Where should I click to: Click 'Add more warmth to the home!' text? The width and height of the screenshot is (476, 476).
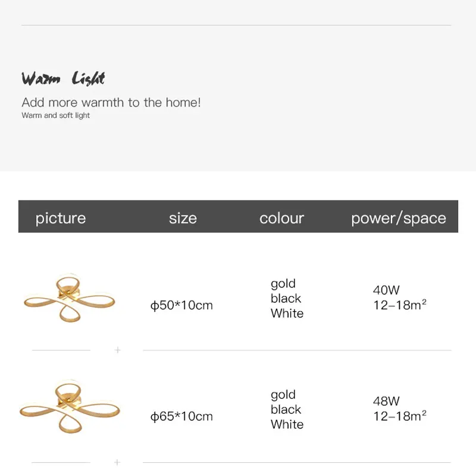[x=111, y=102]
